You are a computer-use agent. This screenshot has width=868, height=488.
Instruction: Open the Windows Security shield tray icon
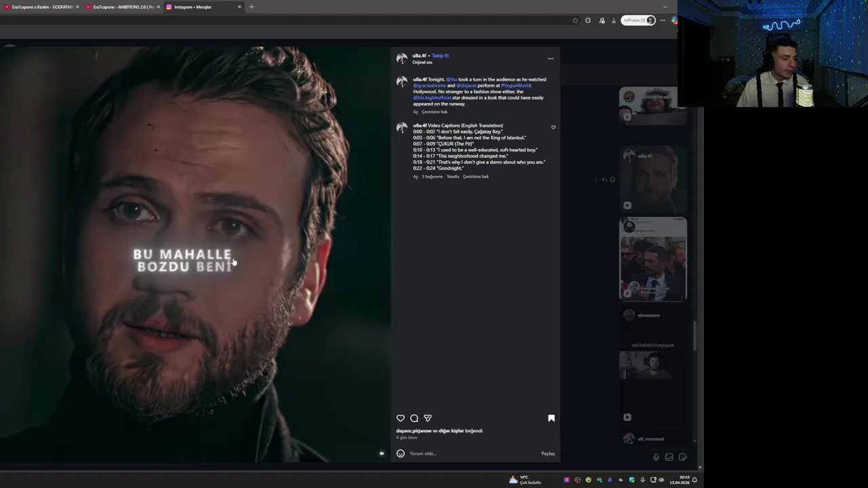click(631, 480)
